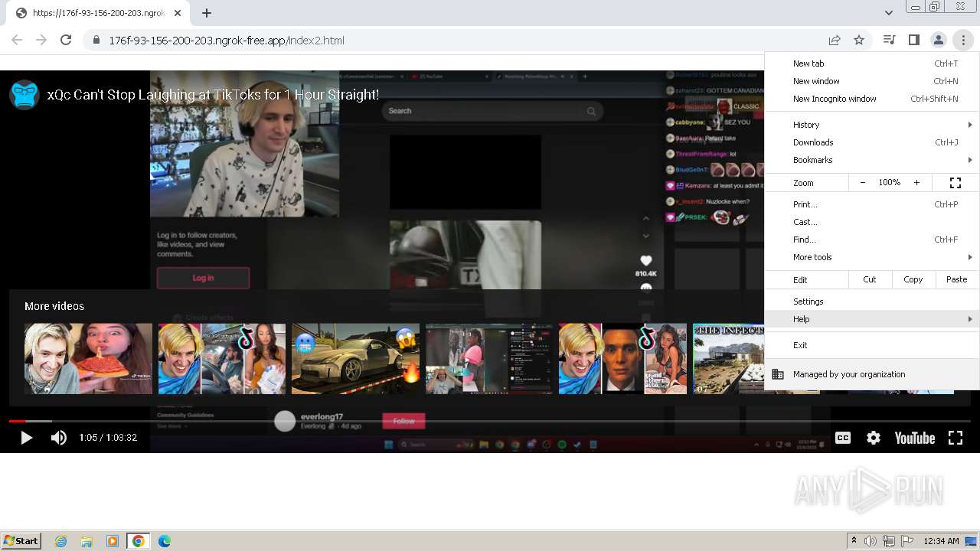This screenshot has width=980, height=551.
Task: Show hidden system tray icons
Action: pyautogui.click(x=854, y=541)
